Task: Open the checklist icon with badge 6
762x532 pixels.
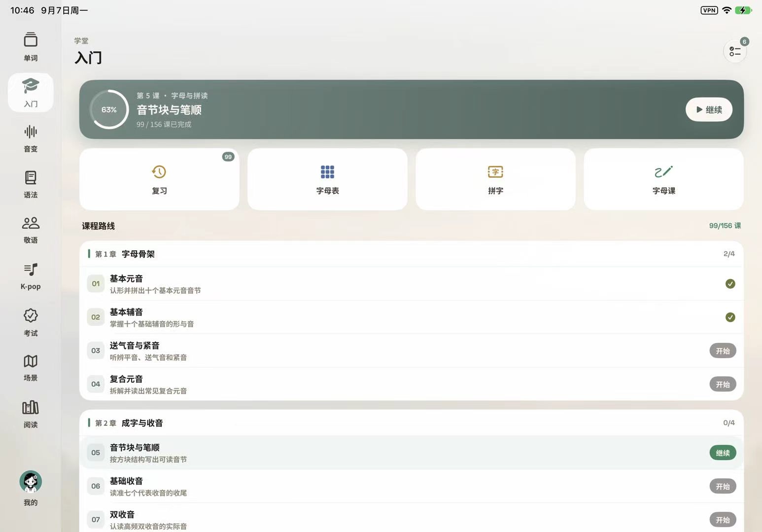Action: [735, 51]
